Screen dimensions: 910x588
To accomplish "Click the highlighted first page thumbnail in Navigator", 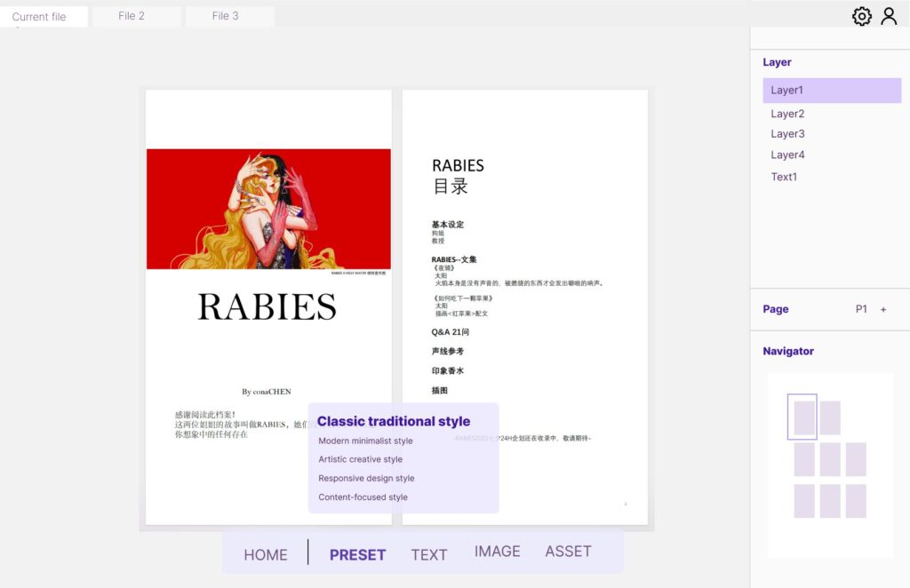I will [x=803, y=417].
